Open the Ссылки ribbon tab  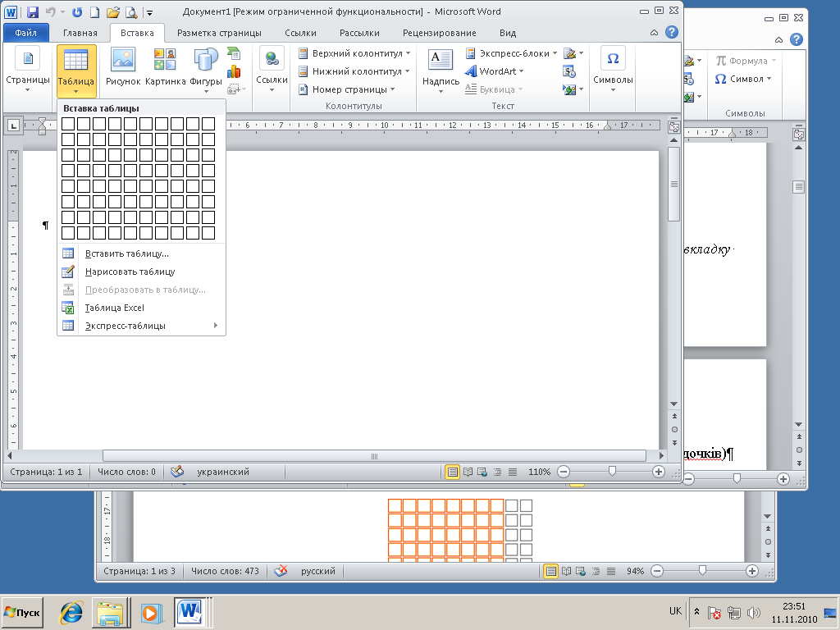(x=300, y=33)
